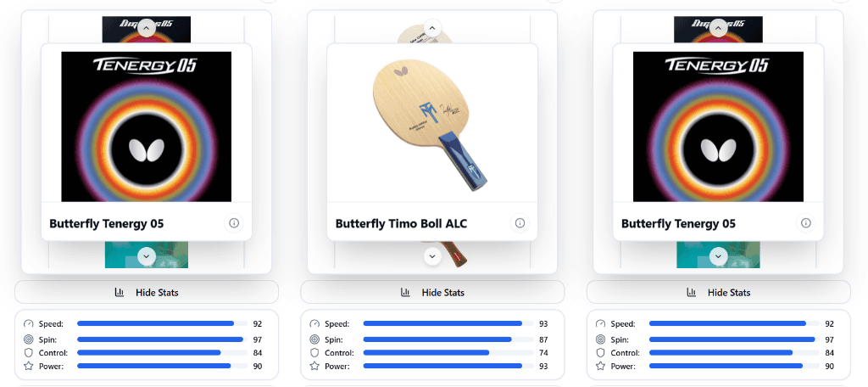
Task: Click the Butterfly Timo Boll ALC title
Action: pyautogui.click(x=401, y=224)
